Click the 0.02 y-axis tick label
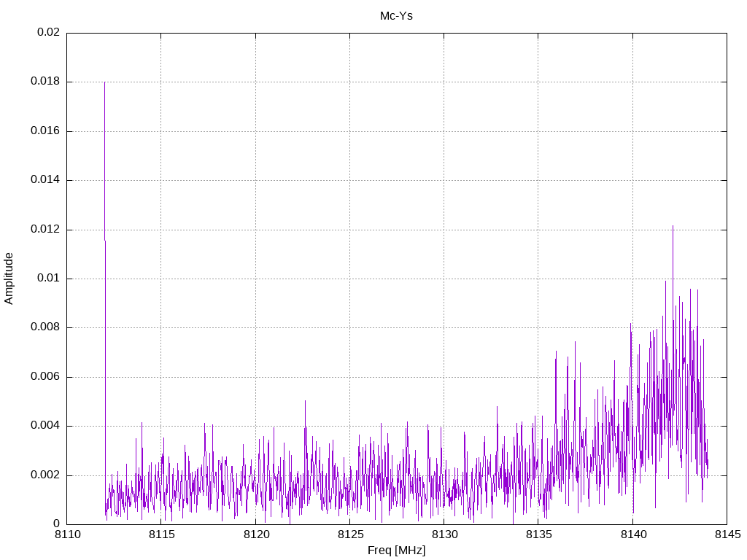The image size is (747, 560). pos(48,33)
